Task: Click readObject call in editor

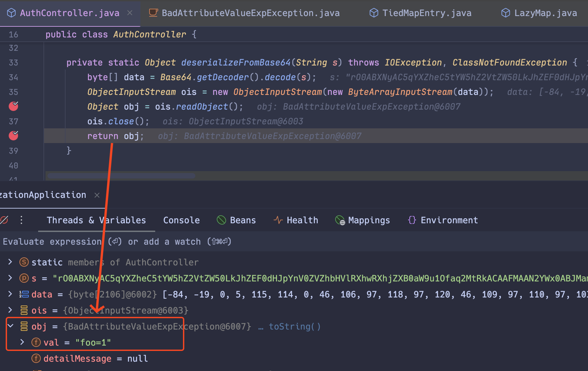Action: [x=202, y=107]
